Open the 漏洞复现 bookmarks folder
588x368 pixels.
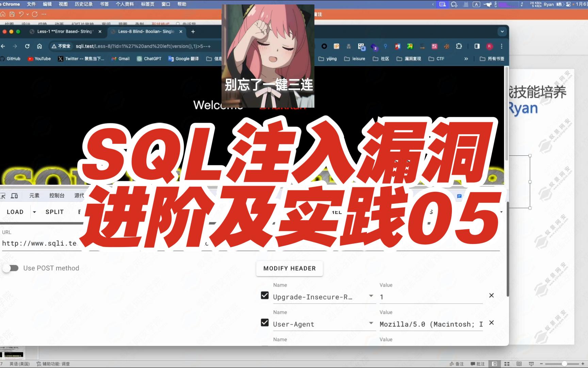409,59
